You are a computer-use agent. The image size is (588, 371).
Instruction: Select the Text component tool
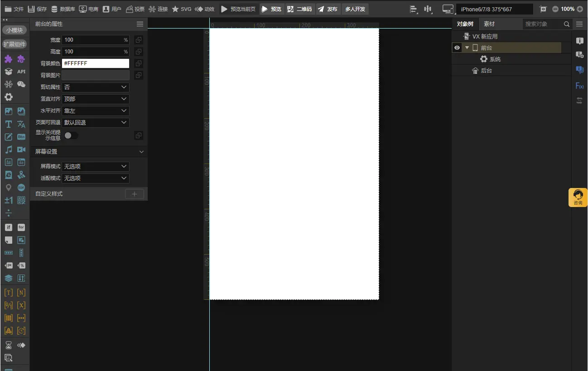8,124
